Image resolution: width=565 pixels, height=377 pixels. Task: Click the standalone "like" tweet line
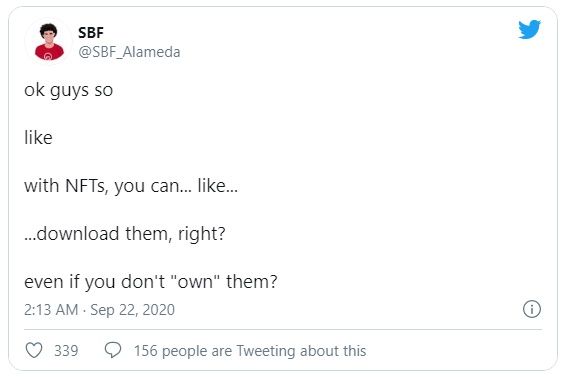coord(38,138)
